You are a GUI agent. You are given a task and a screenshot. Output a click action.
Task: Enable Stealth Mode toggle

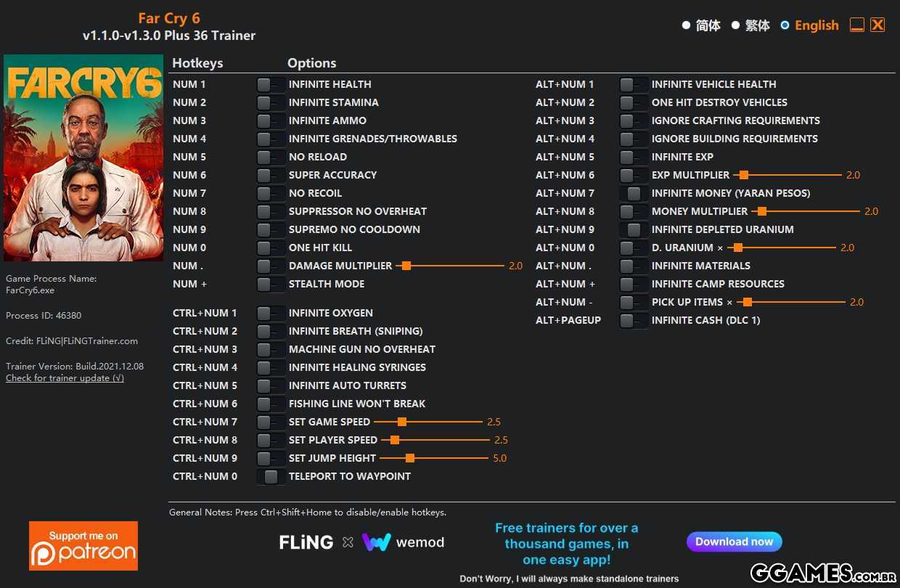coord(270,285)
